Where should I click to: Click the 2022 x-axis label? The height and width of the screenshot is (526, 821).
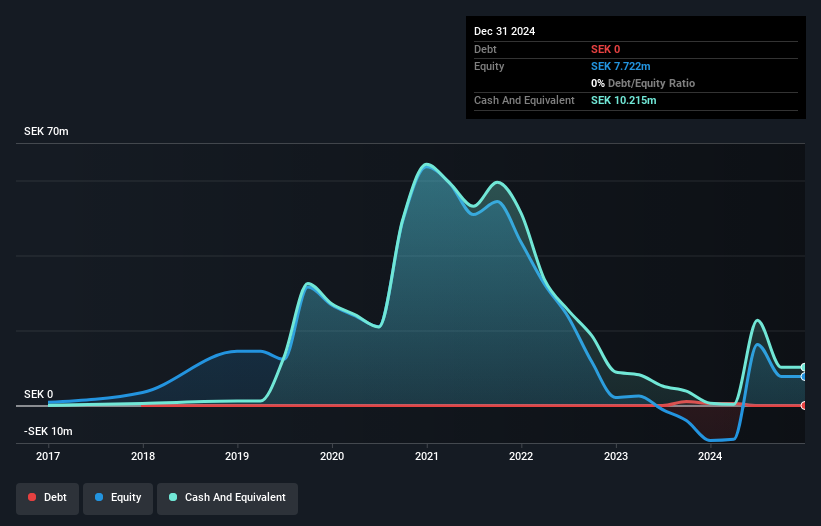[521, 456]
